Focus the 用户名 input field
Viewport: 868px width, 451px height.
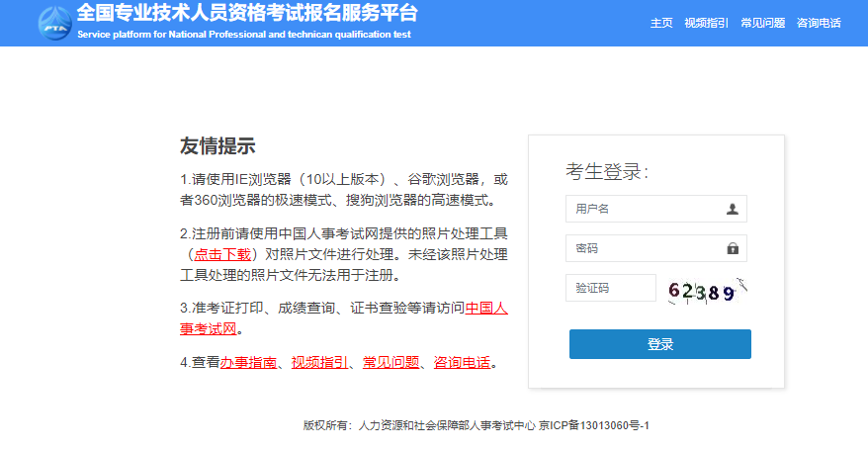643,209
